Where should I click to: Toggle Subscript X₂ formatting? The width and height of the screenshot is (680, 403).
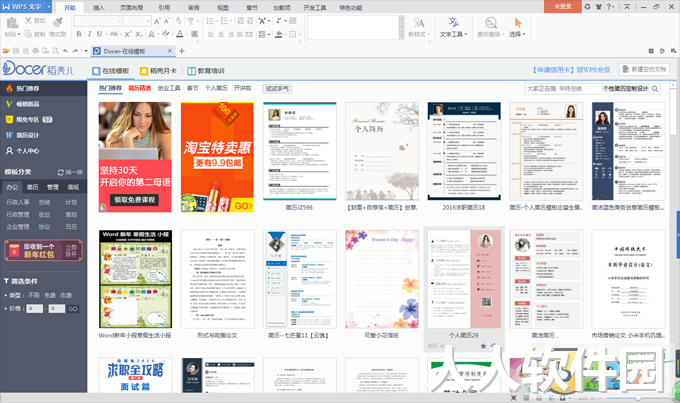(x=139, y=34)
